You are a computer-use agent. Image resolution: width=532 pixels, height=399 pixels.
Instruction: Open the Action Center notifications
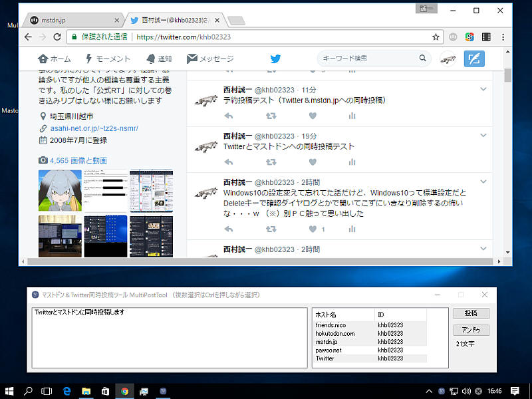(515, 391)
